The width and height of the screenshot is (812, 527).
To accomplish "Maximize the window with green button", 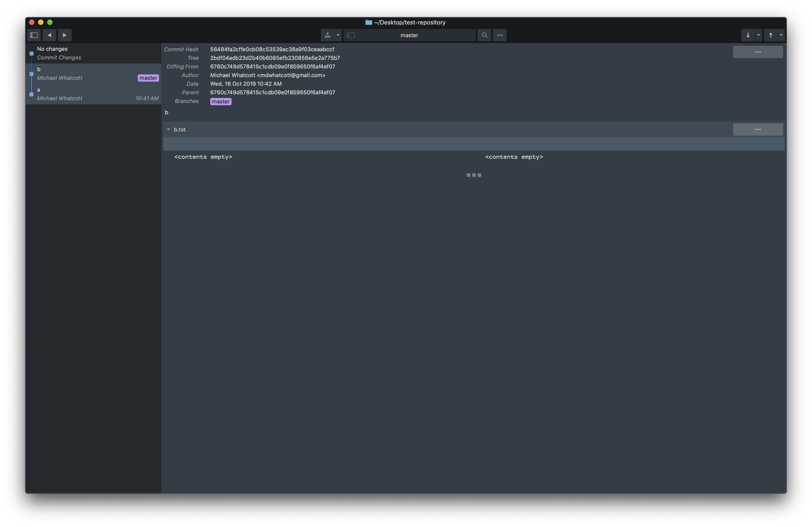I will click(x=50, y=22).
